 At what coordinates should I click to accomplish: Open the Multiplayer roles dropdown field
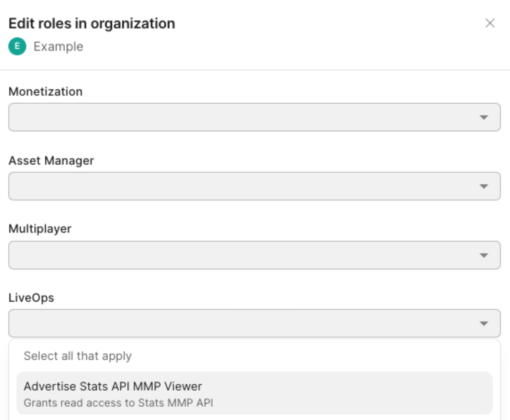(x=241, y=255)
